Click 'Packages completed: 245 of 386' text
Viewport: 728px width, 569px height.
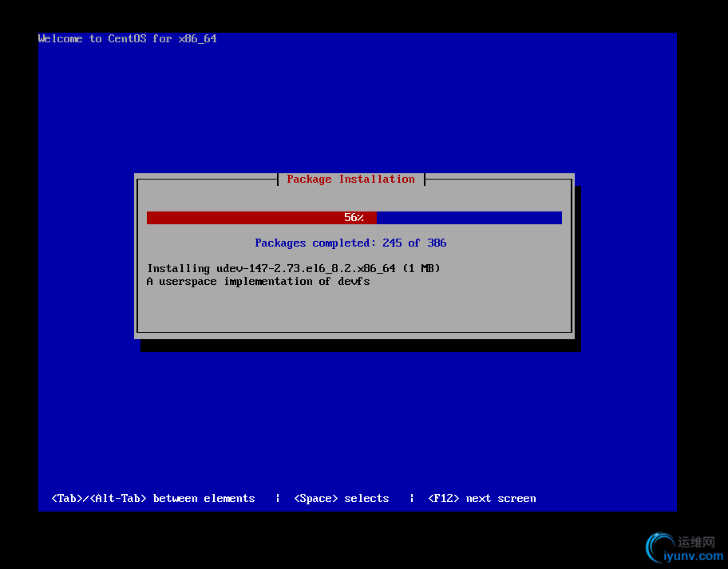click(350, 243)
